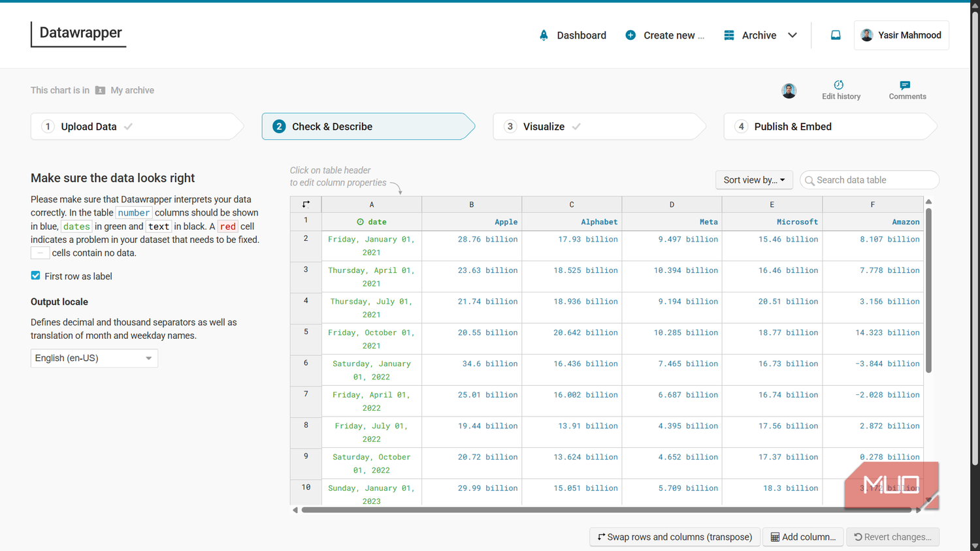Click the transpose icon in table corner

point(306,204)
